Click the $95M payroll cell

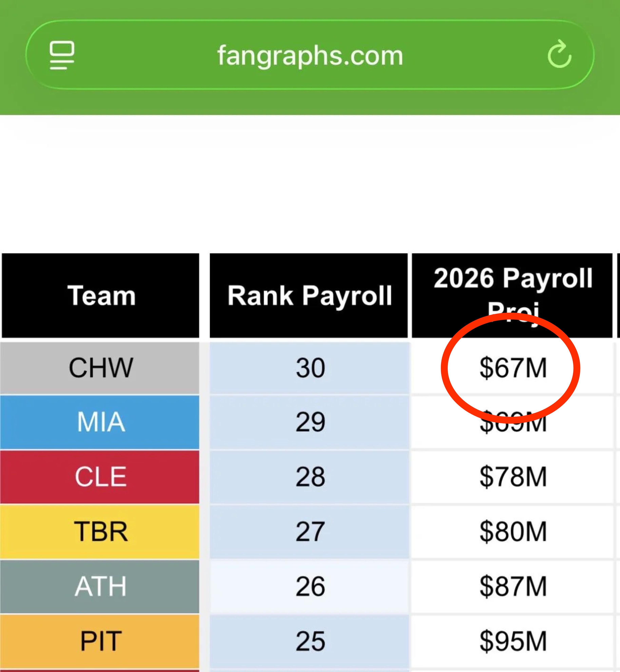coord(513,641)
